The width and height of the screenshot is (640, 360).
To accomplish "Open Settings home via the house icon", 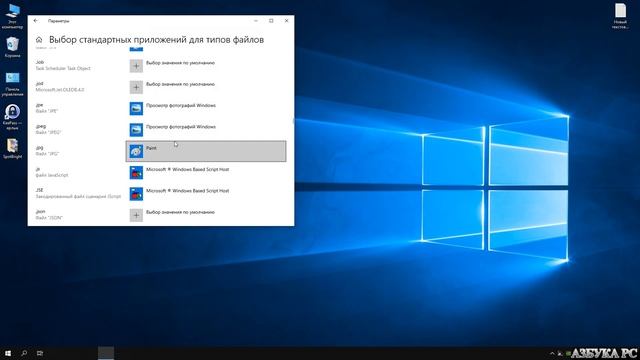I will click(x=39, y=40).
